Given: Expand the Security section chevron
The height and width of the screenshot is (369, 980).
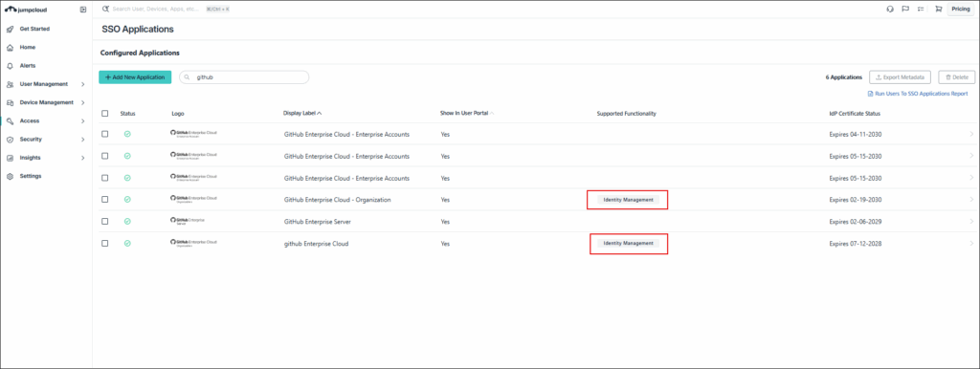Looking at the screenshot, I should click(x=83, y=140).
